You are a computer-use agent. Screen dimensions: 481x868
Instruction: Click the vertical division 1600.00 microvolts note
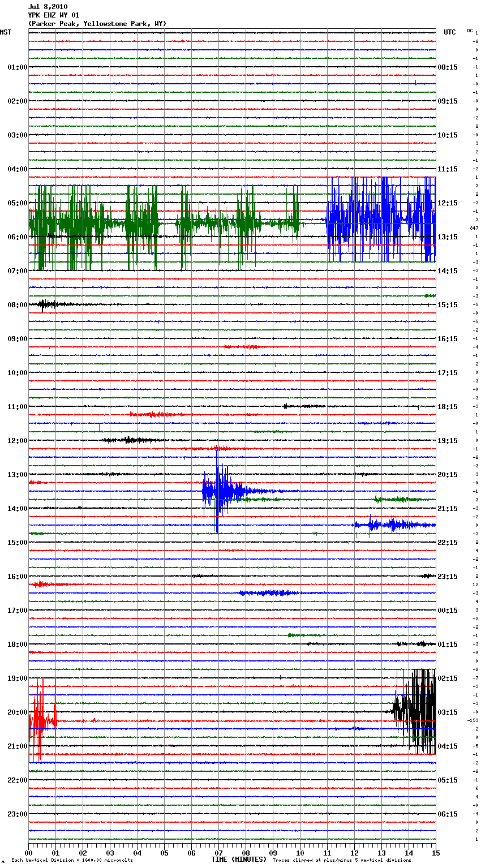(72, 860)
